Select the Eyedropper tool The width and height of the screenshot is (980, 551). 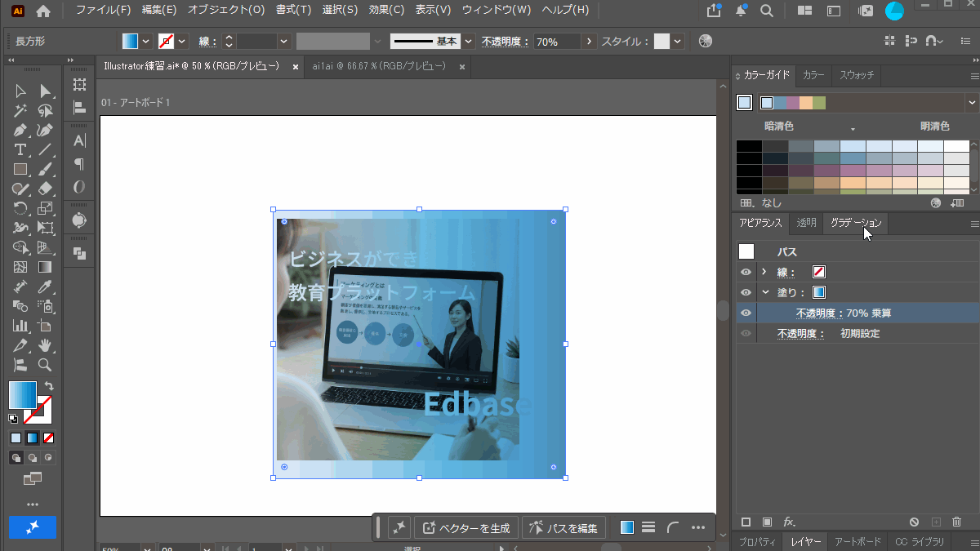click(x=46, y=287)
